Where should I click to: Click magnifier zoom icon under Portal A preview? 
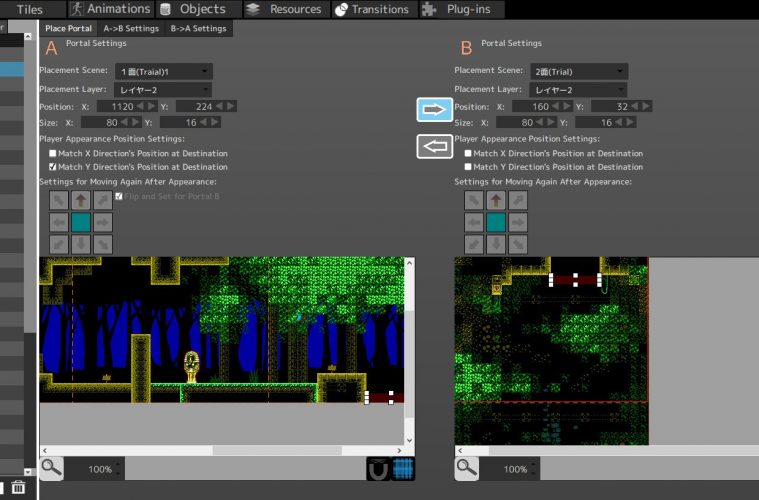pos(51,468)
